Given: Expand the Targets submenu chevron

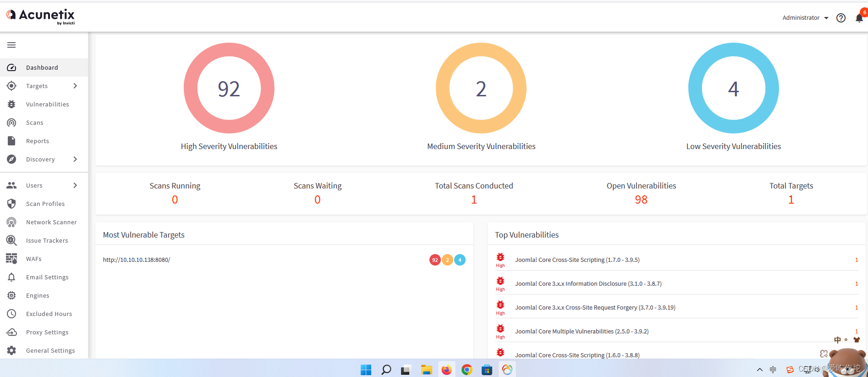Looking at the screenshot, I should [x=75, y=86].
